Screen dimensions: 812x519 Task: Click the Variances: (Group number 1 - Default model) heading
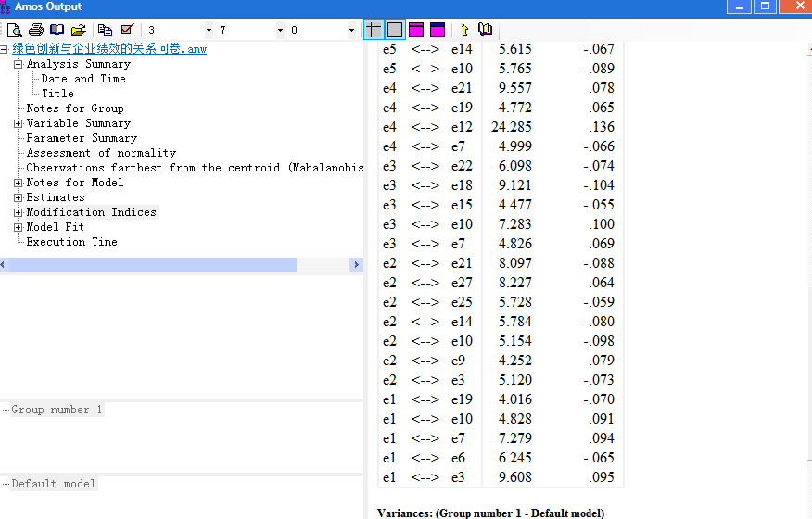491,513
